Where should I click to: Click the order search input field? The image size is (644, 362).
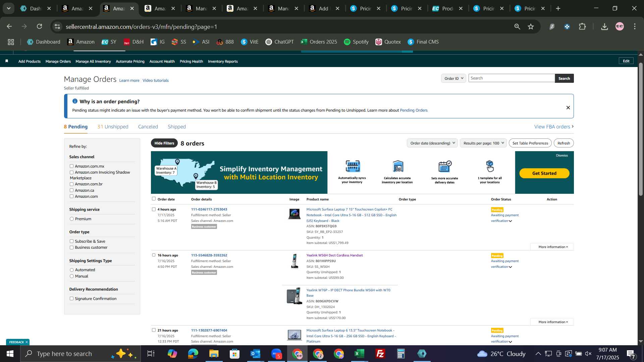tap(512, 78)
